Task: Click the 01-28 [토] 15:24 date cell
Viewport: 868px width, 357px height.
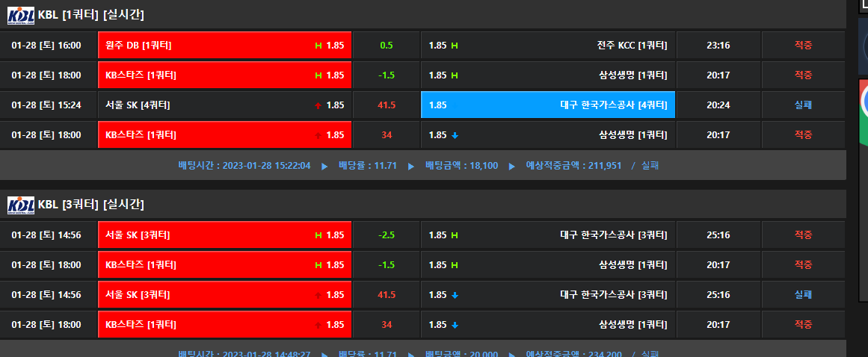Action: tap(46, 105)
